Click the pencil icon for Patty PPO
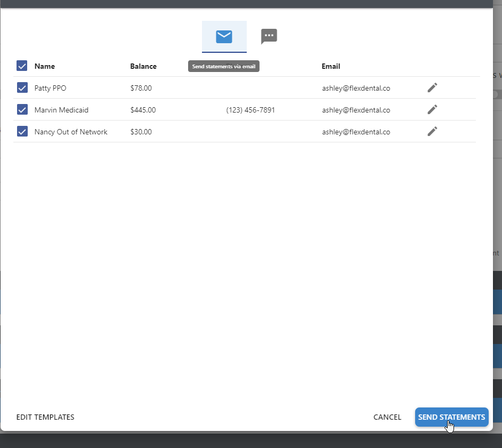The width and height of the screenshot is (502, 448). pos(432,87)
